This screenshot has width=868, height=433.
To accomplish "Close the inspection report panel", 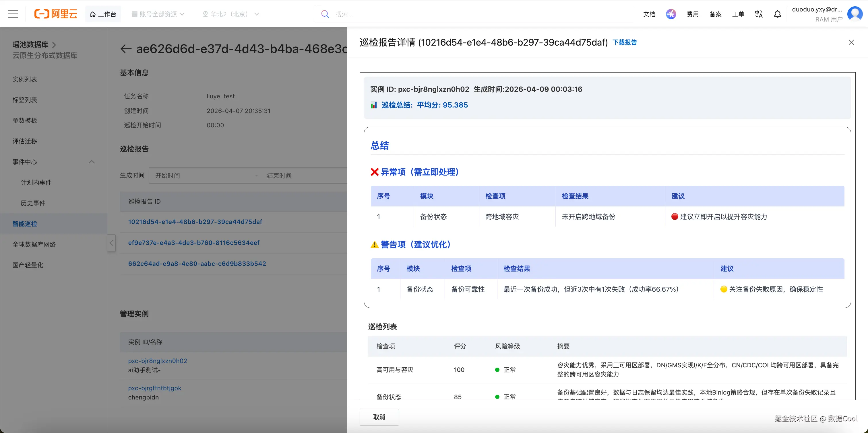I will (x=851, y=42).
